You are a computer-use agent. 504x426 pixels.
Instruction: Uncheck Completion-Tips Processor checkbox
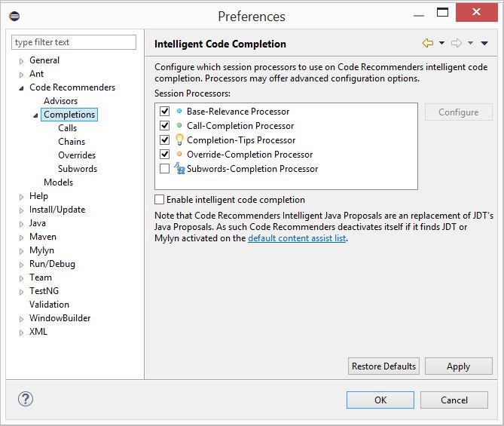(x=164, y=139)
